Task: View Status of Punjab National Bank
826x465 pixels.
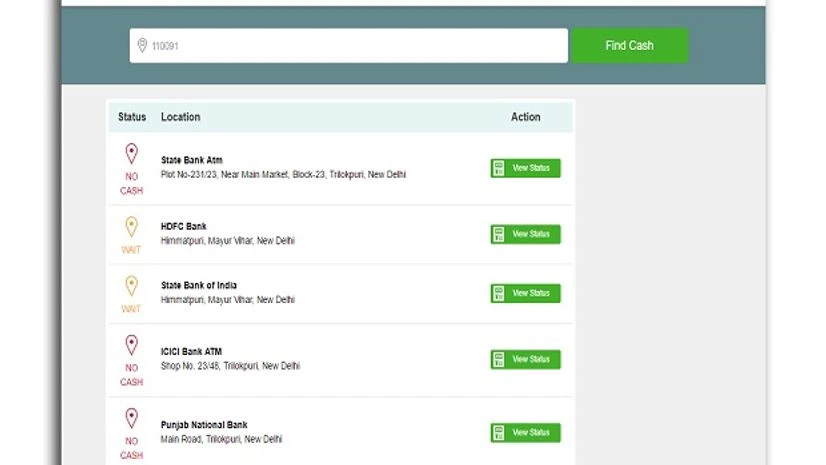Action: 525,433
